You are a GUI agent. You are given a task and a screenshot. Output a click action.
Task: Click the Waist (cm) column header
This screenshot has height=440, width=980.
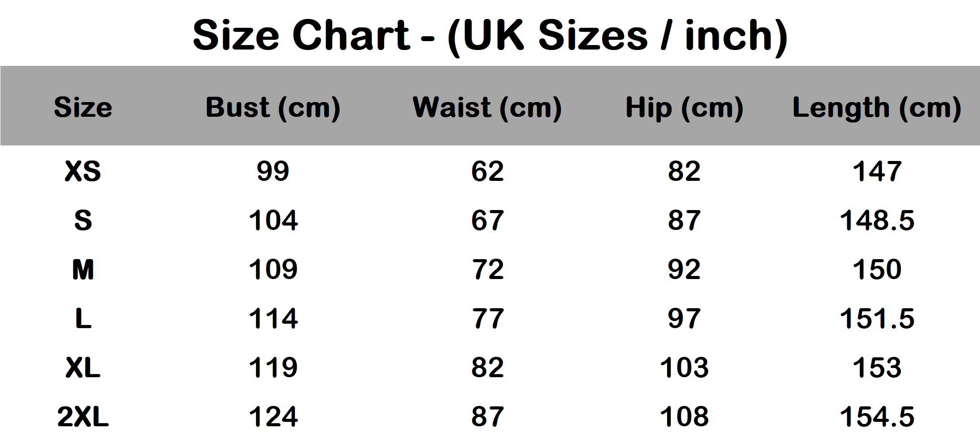point(487,107)
